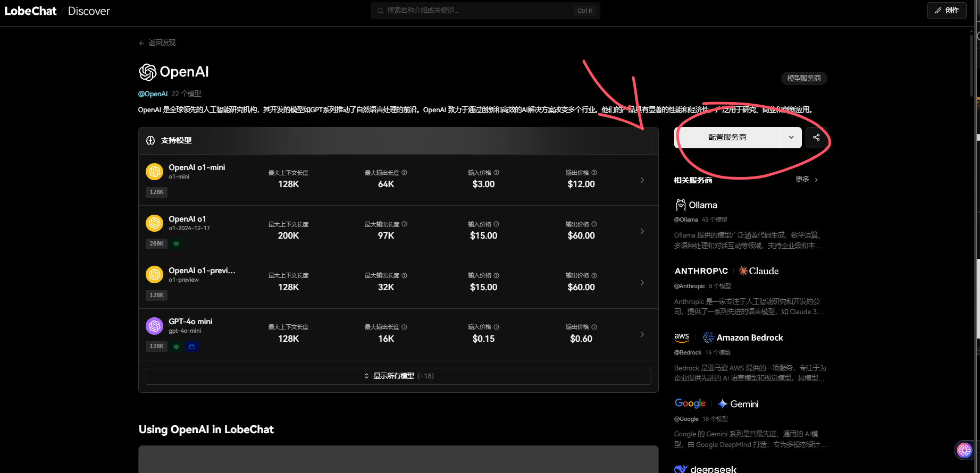This screenshot has width=980, height=473.
Task: Click the 创作 button
Action: tap(947, 10)
